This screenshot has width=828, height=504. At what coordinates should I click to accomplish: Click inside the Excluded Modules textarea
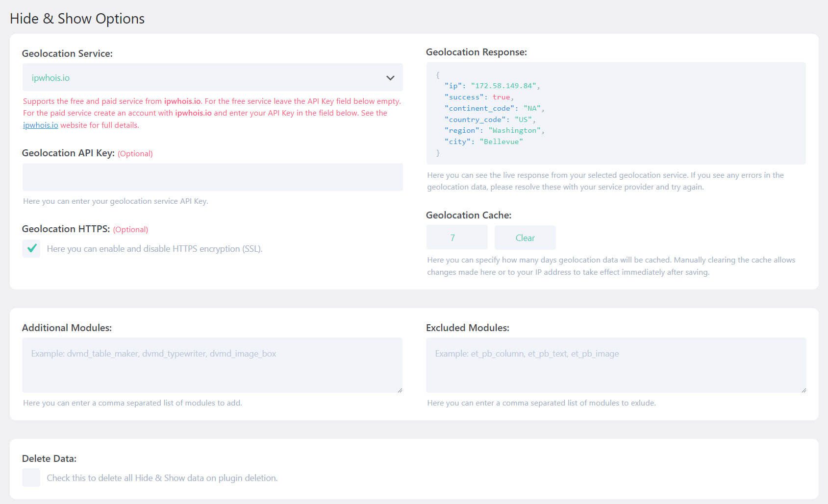616,364
